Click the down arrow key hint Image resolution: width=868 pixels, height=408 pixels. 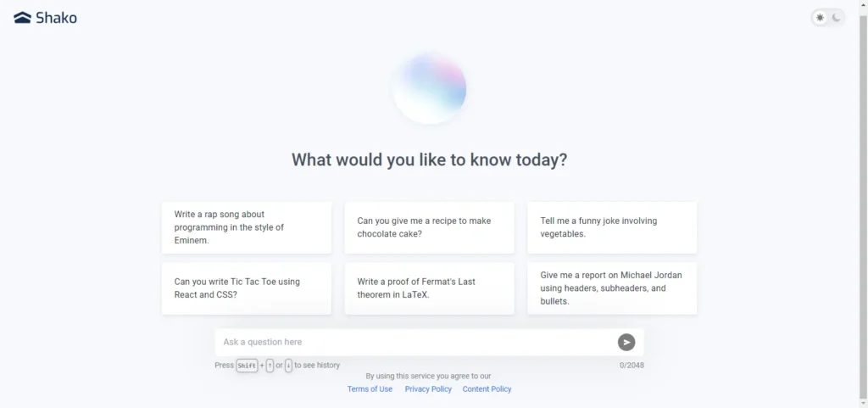click(x=288, y=366)
